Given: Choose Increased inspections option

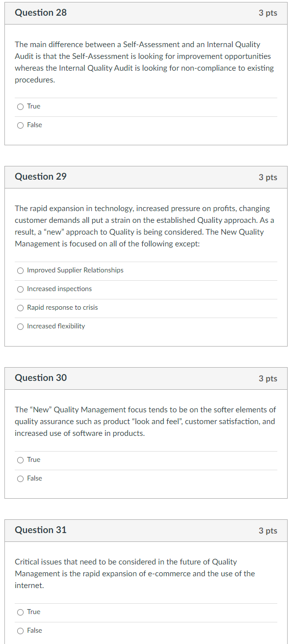Looking at the screenshot, I should coord(20,289).
